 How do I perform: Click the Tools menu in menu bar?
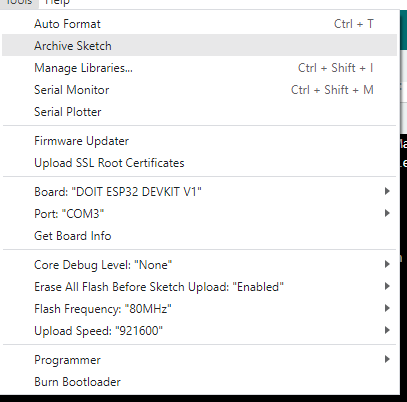point(19,3)
